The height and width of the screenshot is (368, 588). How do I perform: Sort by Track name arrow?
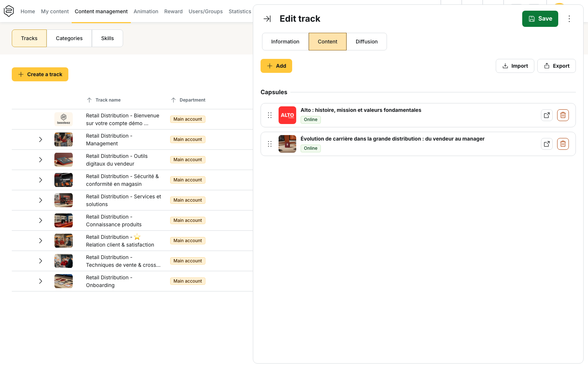point(89,100)
